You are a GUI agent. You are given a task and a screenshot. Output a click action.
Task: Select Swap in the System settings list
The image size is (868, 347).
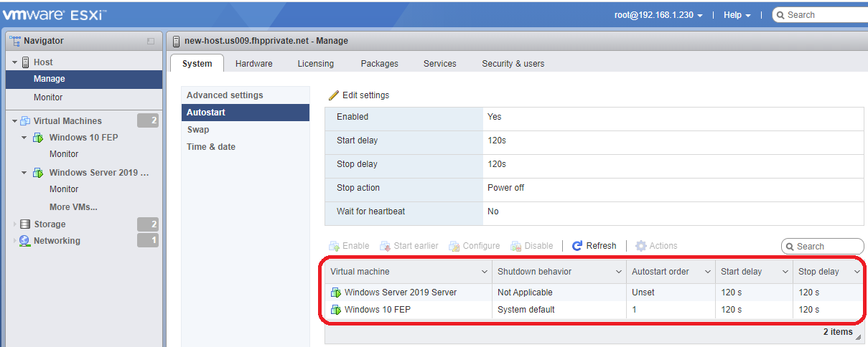pos(198,130)
